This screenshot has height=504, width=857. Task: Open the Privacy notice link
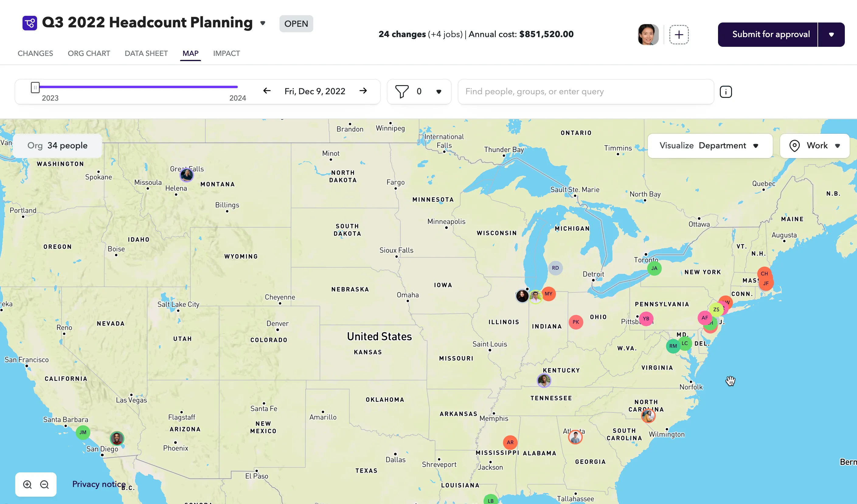click(x=99, y=484)
